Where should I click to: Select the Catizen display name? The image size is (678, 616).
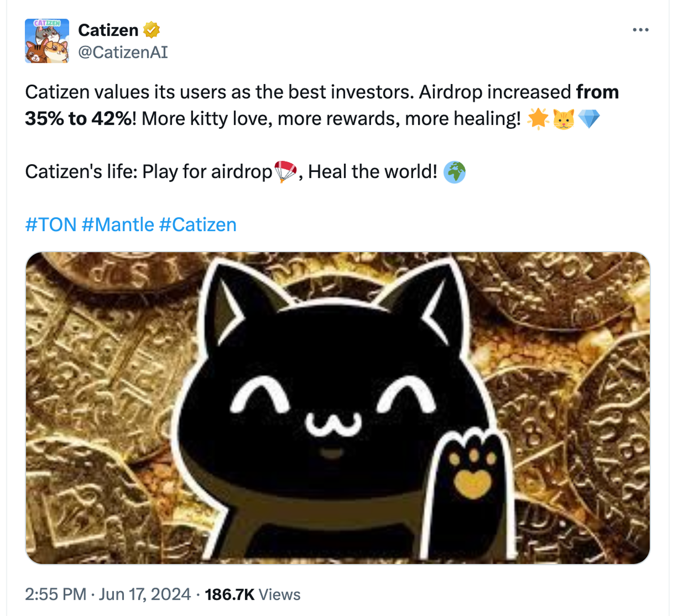pos(108,30)
